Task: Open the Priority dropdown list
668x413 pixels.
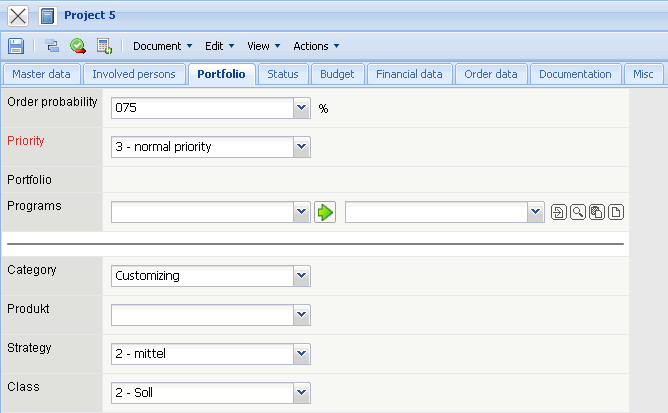Action: 301,147
